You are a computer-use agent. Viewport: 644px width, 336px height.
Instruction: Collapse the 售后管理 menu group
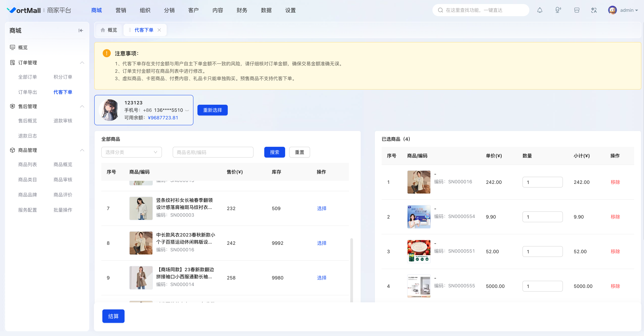[82, 106]
